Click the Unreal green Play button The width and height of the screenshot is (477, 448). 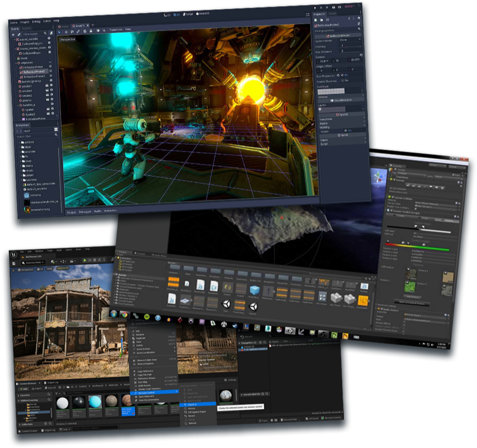pyautogui.click(x=85, y=260)
